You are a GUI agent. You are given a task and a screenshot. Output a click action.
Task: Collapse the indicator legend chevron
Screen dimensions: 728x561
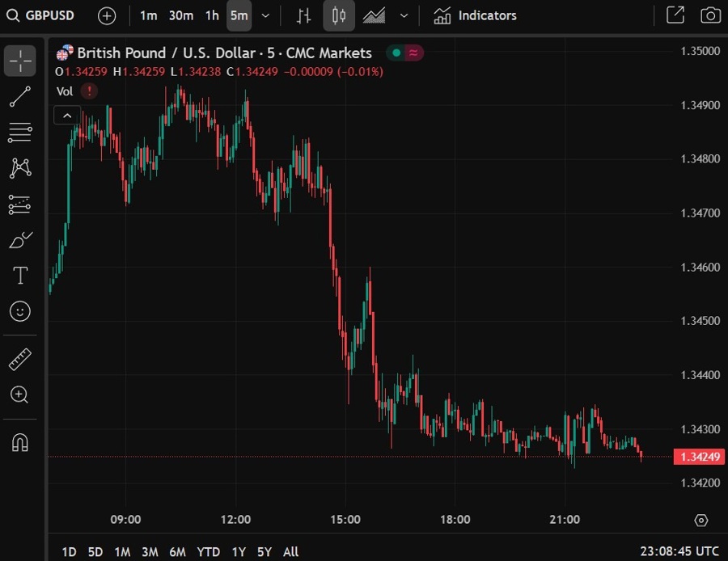(x=67, y=116)
